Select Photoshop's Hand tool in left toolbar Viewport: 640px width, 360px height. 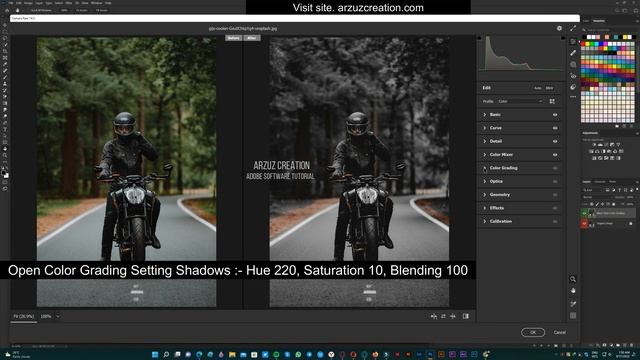pyautogui.click(x=5, y=149)
